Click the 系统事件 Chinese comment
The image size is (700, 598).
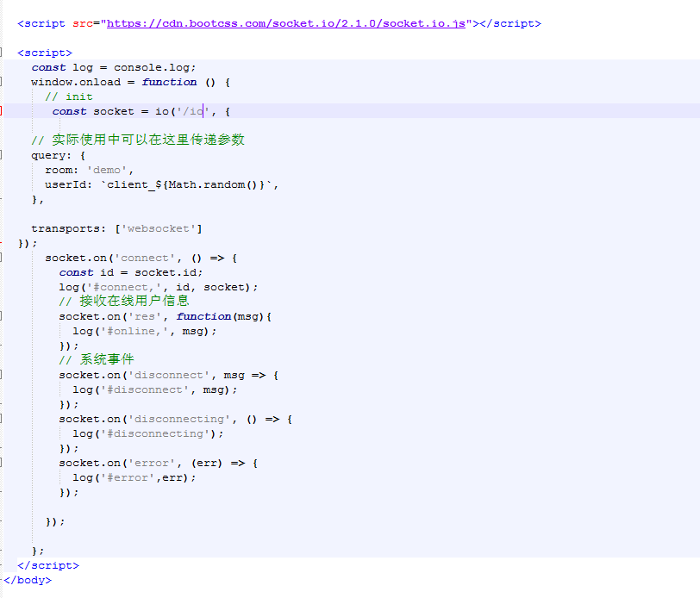[86, 360]
